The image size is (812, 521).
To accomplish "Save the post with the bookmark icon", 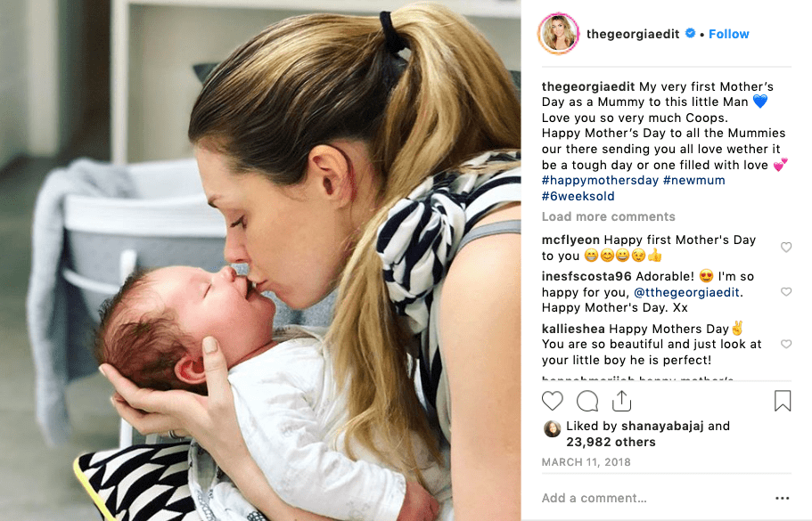I will click(783, 401).
